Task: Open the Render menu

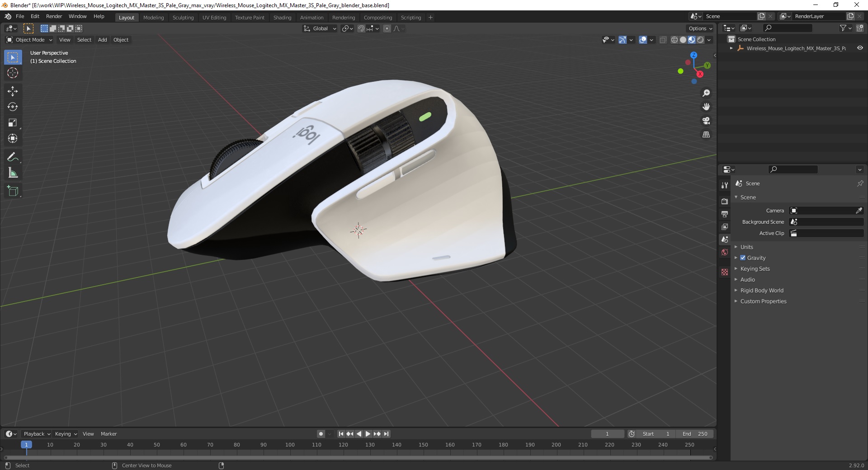Action: pyautogui.click(x=54, y=16)
